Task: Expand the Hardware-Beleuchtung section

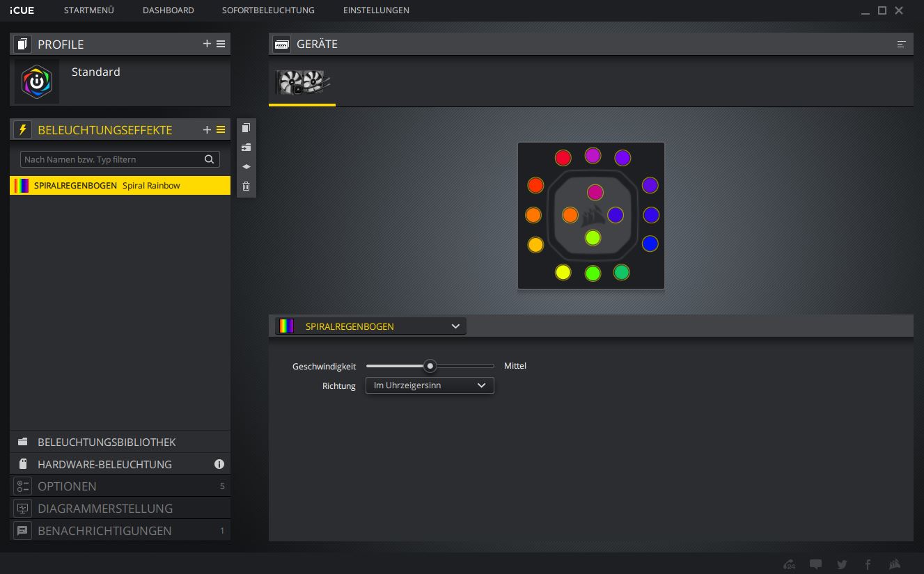Action: [x=120, y=464]
